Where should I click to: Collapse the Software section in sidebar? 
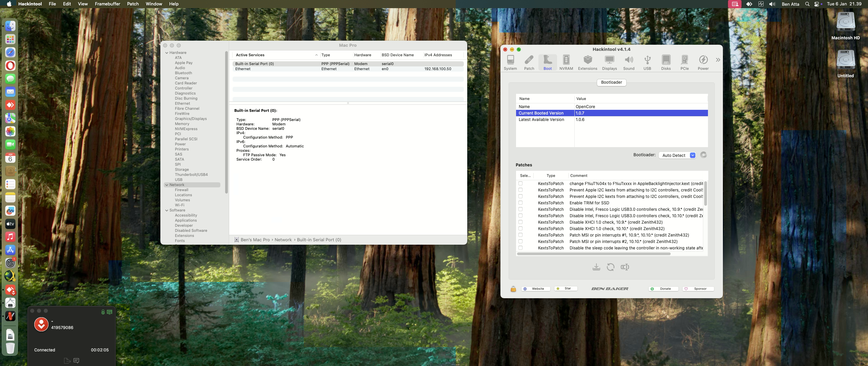point(167,210)
